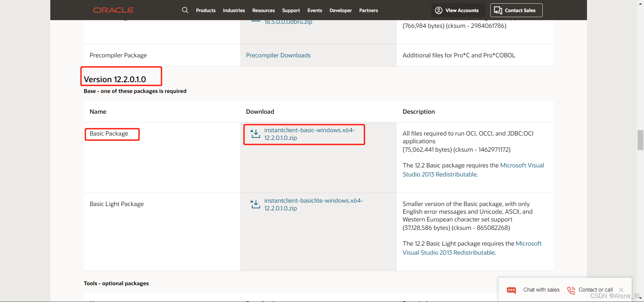Click the Oracle logo
Image resolution: width=644 pixels, height=302 pixels.
(113, 10)
